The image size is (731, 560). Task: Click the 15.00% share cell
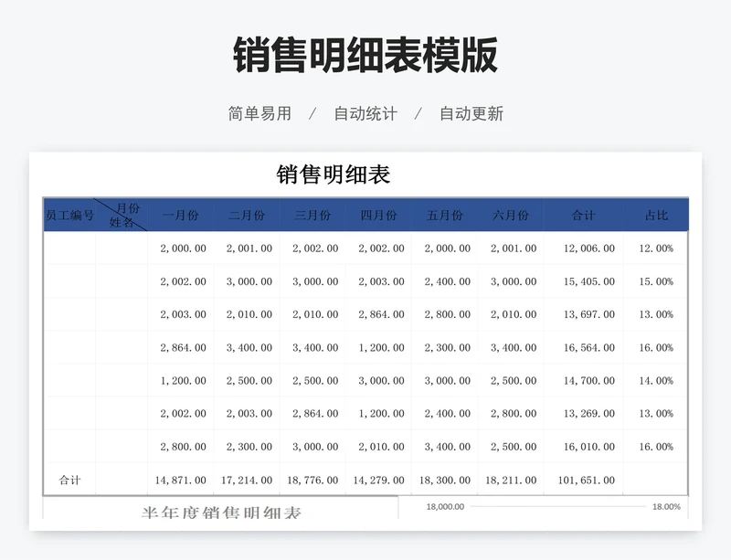656,281
